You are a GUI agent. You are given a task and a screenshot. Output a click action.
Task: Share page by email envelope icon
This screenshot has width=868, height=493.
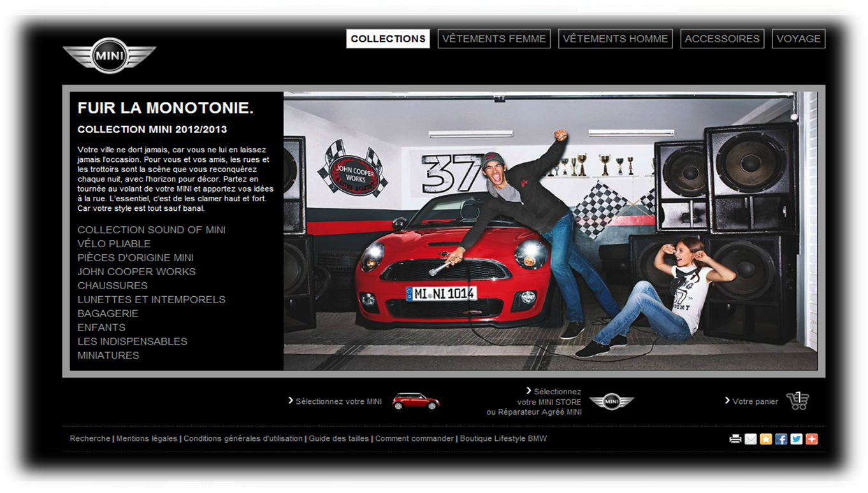coord(751,439)
